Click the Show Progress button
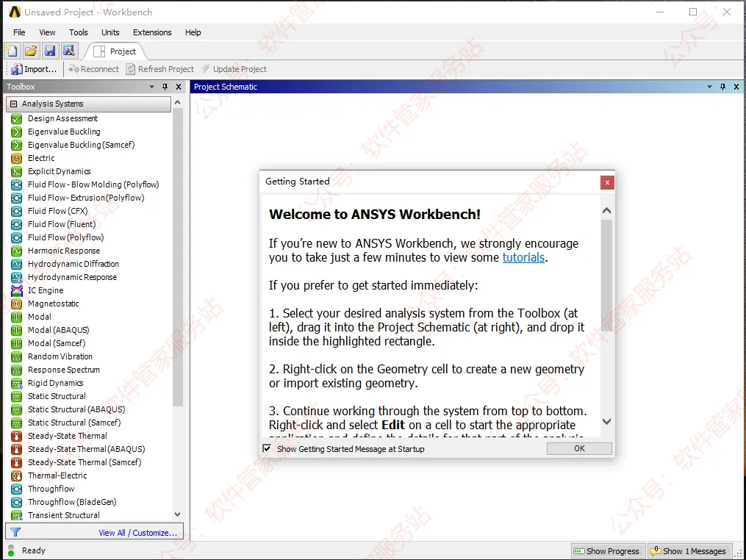Viewport: 746px width, 560px height. 608,551
